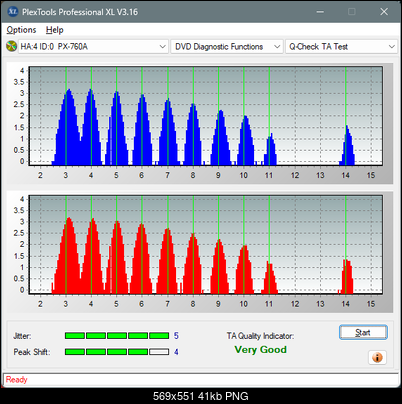Click the red 3T peak in lower graph
Image resolution: width=402 pixels, height=404 pixels.
click(x=68, y=256)
